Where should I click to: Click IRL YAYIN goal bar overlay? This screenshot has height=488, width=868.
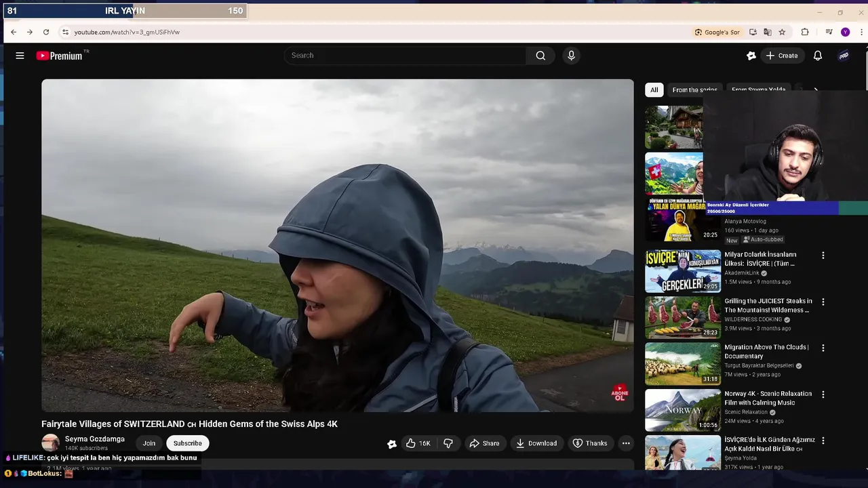125,11
